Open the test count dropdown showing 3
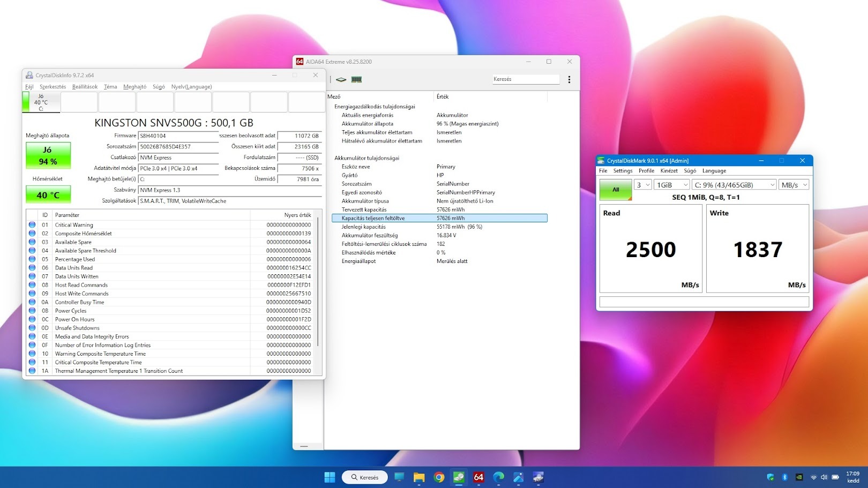Viewport: 868px width, 488px height. point(643,185)
